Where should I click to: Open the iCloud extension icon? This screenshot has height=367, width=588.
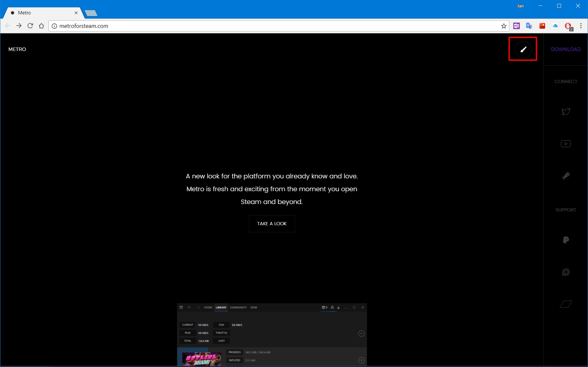555,26
